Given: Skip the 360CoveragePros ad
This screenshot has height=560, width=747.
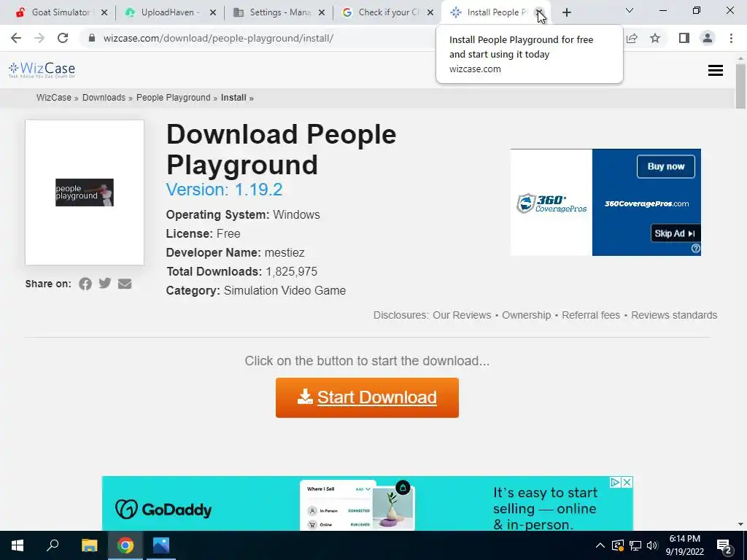Looking at the screenshot, I should point(675,233).
